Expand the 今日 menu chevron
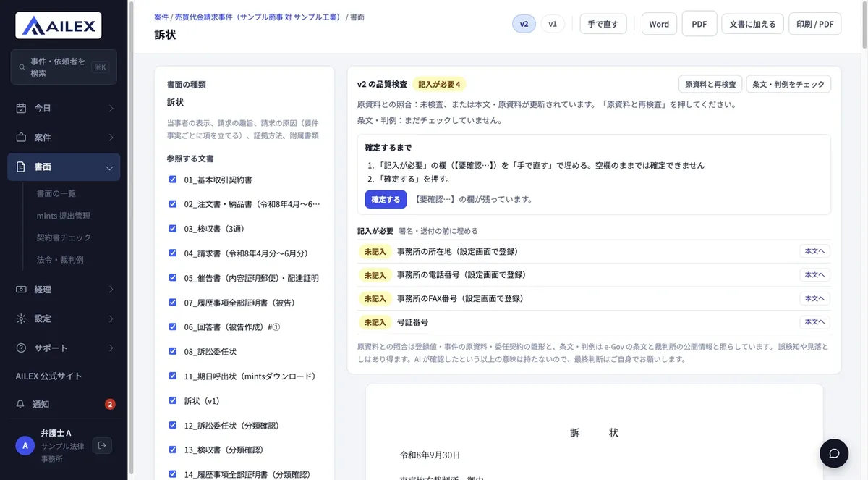Screen dimensions: 868x480 tap(111, 108)
